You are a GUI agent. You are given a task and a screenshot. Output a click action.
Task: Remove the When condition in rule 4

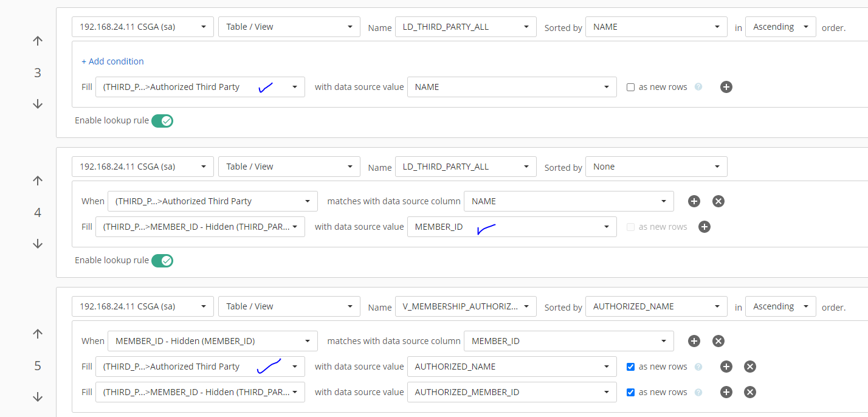[x=718, y=201]
